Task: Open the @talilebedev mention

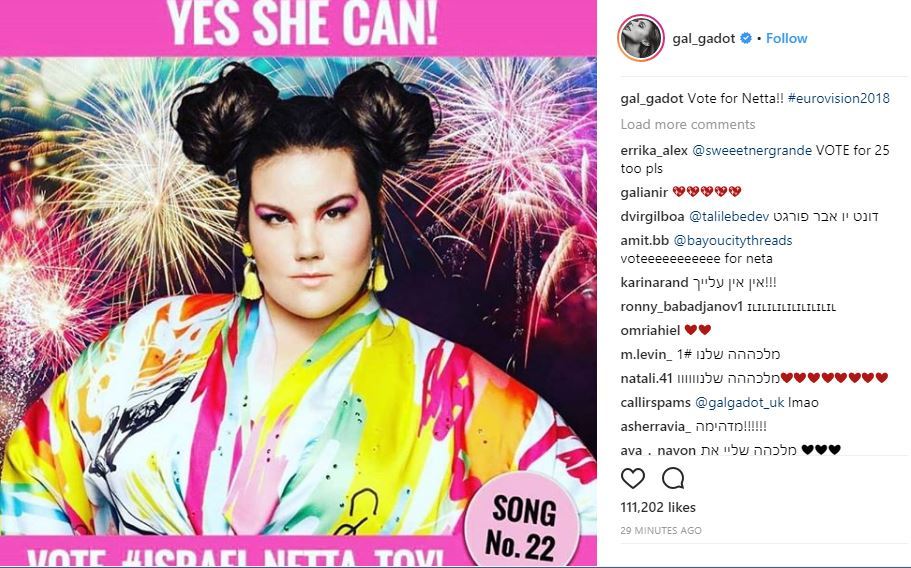Action: pos(729,217)
